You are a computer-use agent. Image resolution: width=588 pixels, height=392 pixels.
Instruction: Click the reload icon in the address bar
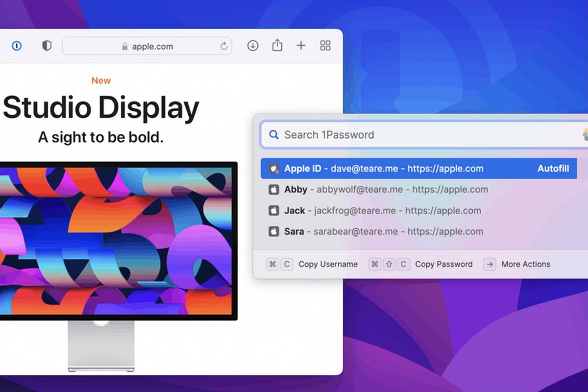(224, 46)
